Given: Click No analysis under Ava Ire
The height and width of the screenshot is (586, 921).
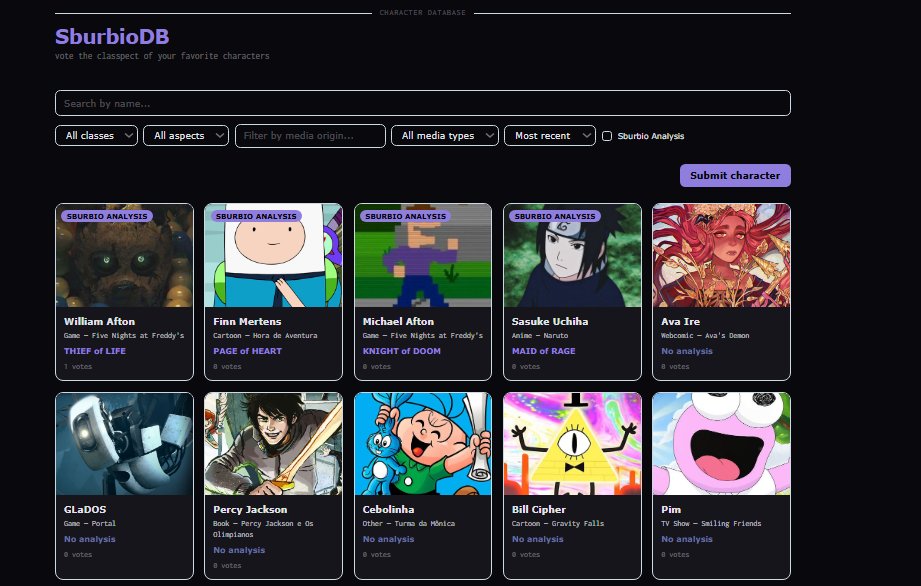Looking at the screenshot, I should pyautogui.click(x=687, y=351).
